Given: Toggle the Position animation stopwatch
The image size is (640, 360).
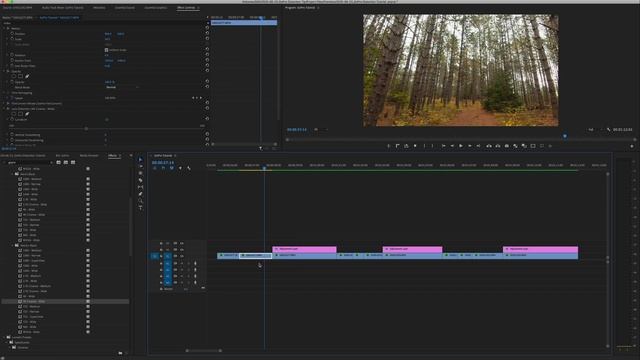Looking at the screenshot, I should pyautogui.click(x=12, y=34).
